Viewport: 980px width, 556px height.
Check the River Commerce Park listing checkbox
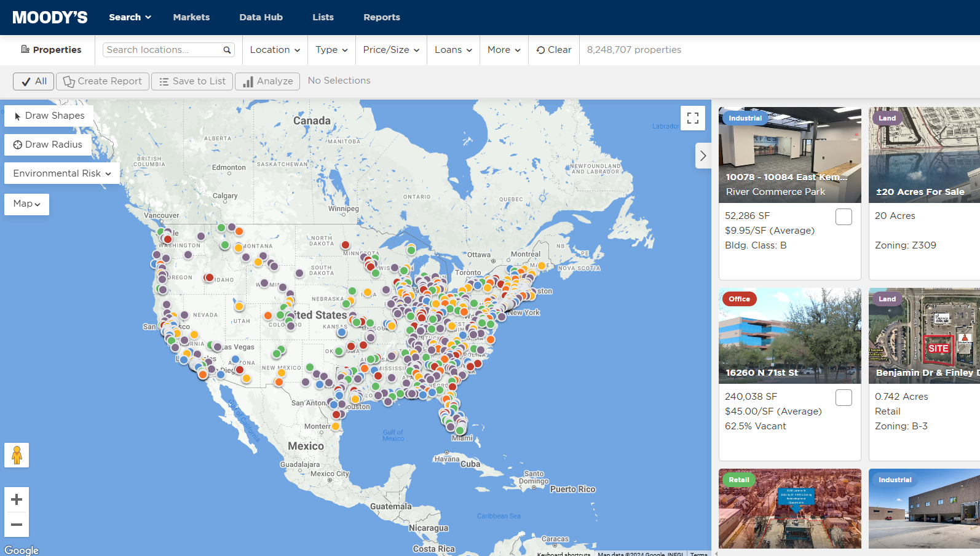pos(844,216)
